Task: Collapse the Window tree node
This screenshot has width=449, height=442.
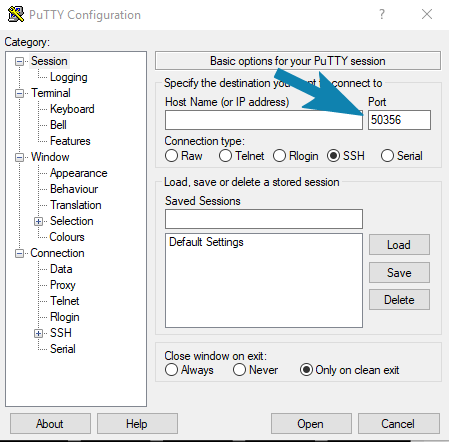Action: 20,157
